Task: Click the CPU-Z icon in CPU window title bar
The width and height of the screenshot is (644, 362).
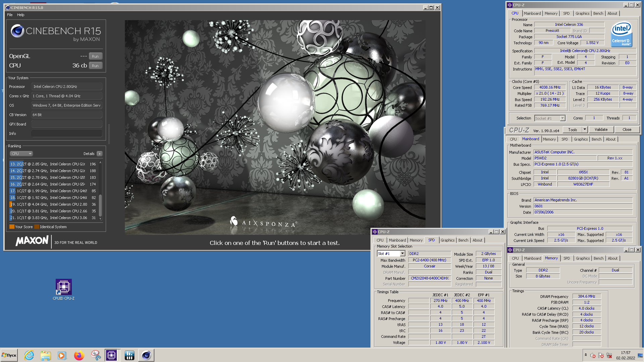Action: pos(510,5)
